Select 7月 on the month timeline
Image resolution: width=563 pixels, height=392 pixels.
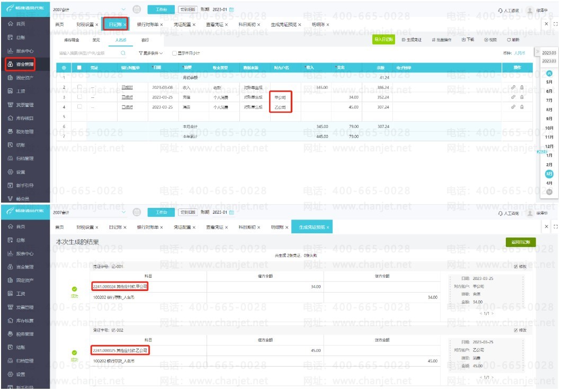tap(549, 101)
